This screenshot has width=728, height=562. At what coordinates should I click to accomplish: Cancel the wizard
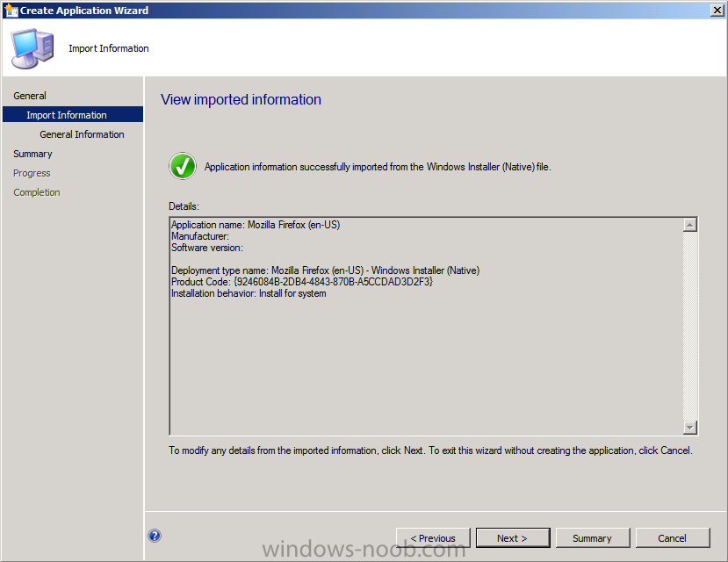coord(673,538)
